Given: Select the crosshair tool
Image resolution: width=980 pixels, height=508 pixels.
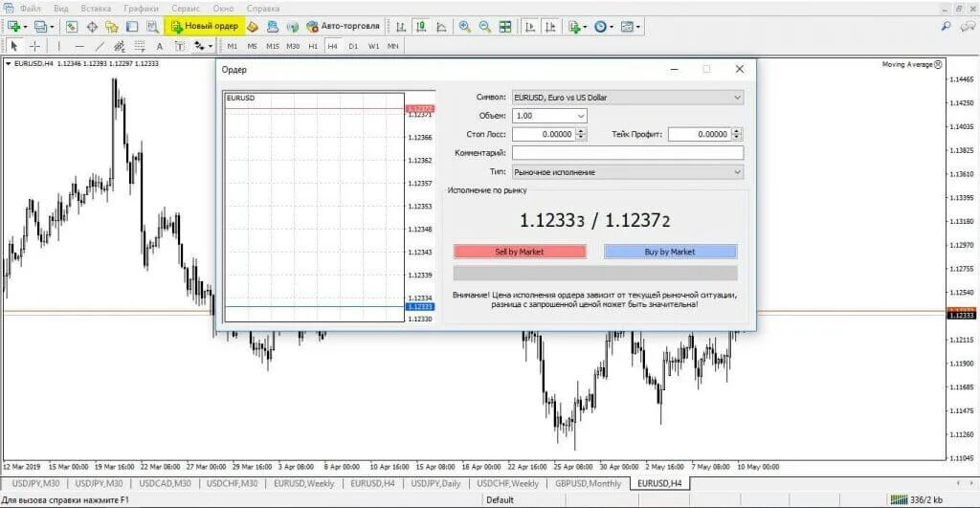Looking at the screenshot, I should pos(35,46).
